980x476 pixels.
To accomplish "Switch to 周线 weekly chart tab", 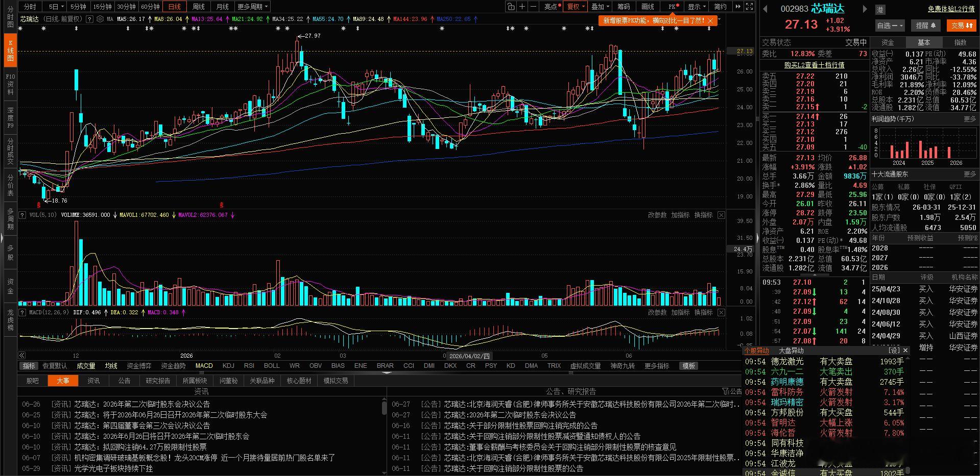I will pyautogui.click(x=199, y=7).
